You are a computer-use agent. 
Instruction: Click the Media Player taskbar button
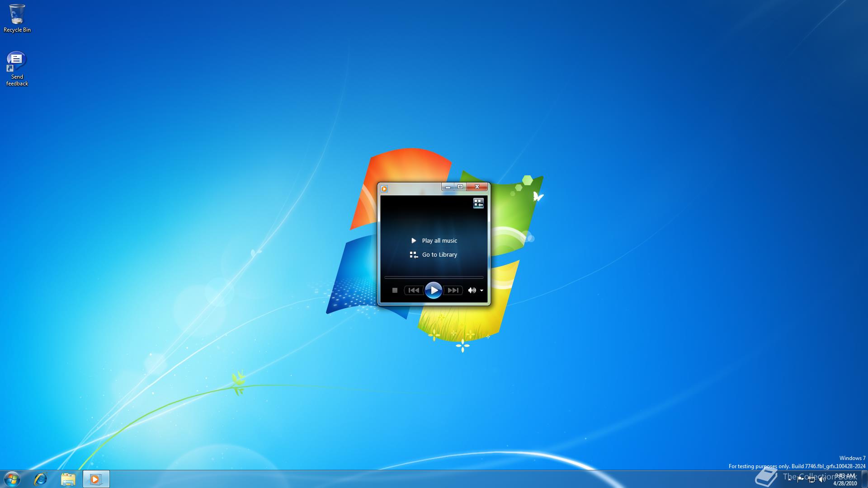[x=96, y=479]
